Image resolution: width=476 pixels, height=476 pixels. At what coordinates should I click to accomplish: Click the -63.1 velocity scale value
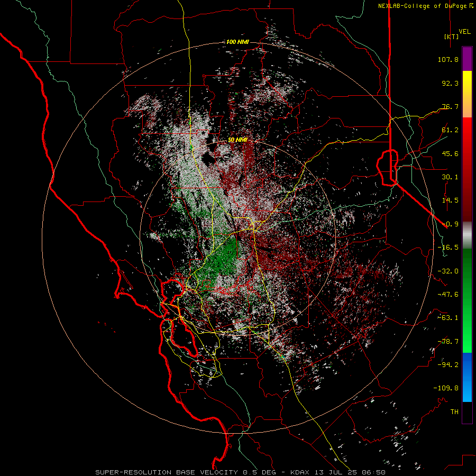tap(448, 318)
